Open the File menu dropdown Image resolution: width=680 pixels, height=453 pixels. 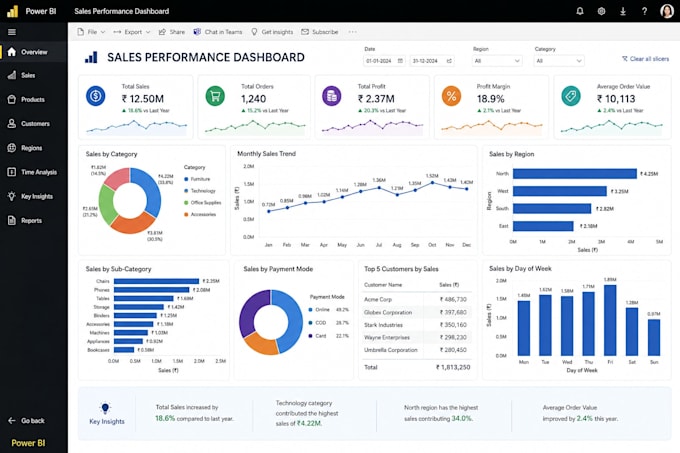click(91, 32)
